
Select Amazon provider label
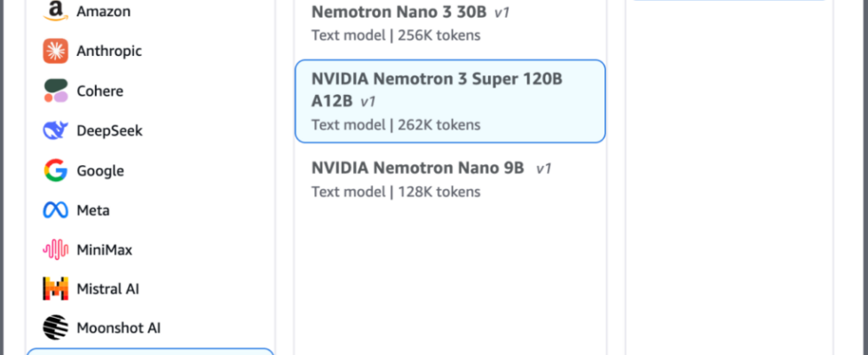pos(104,12)
